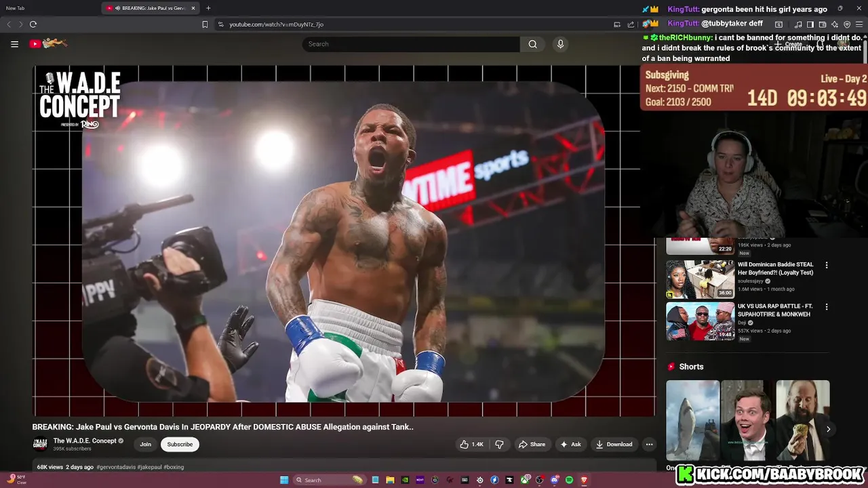Go back with the browser back arrow

coord(9,24)
